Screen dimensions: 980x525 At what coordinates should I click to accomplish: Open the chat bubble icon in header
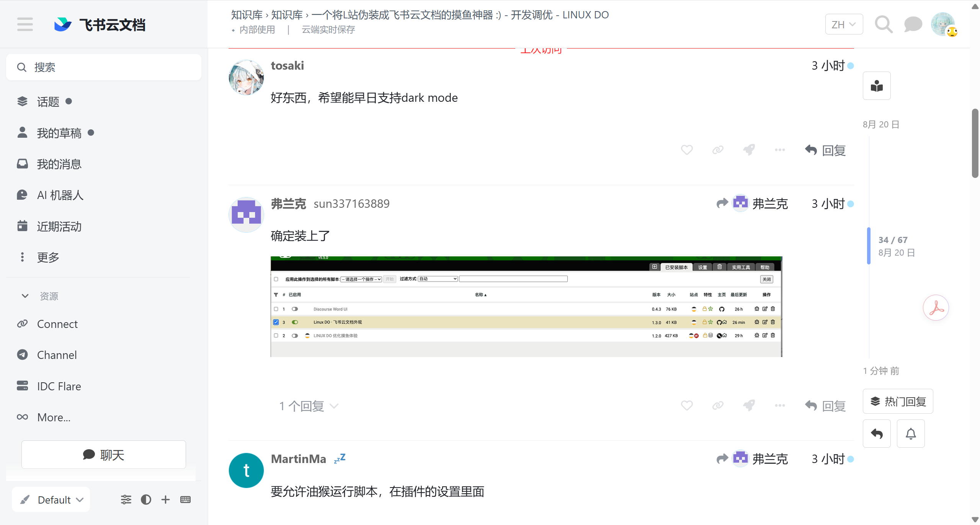pos(913,24)
